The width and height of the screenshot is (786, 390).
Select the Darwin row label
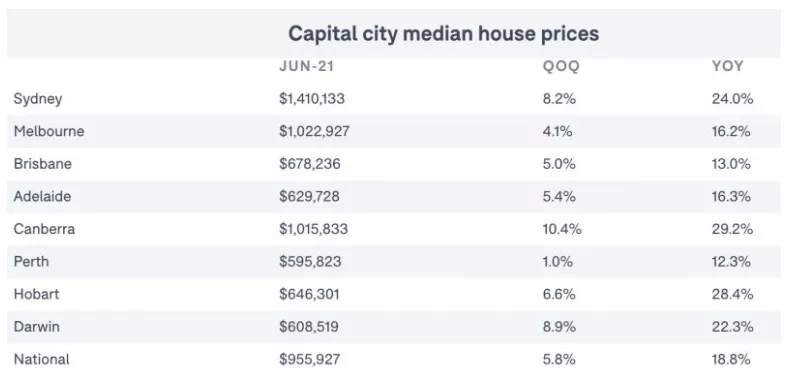point(37,327)
